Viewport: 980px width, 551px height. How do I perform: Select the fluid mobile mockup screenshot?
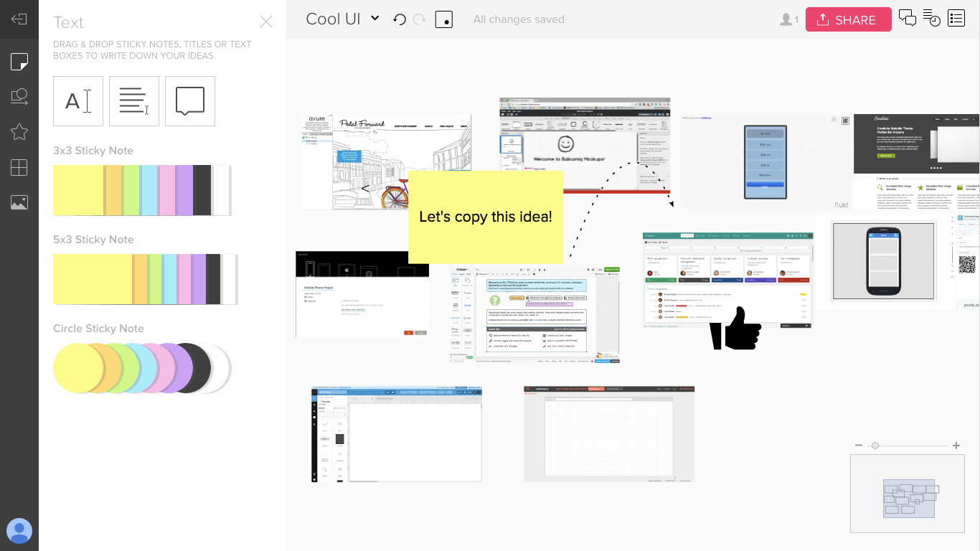[x=765, y=162]
